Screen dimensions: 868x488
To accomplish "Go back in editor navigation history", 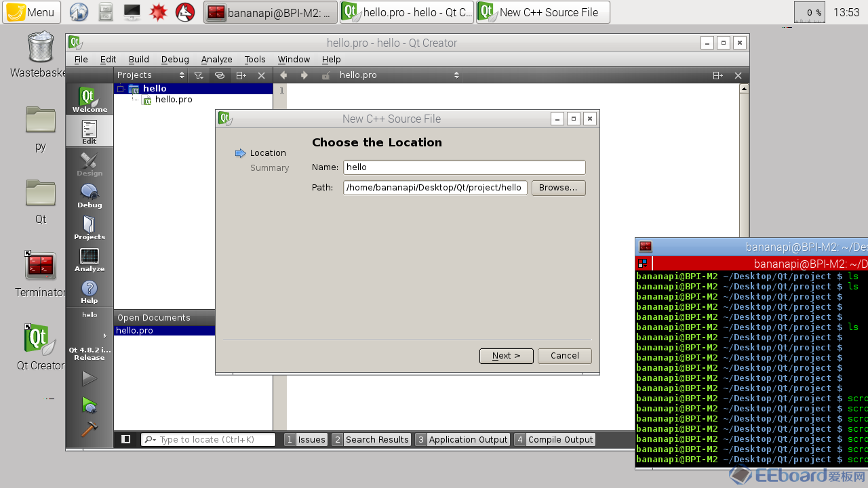I will [x=283, y=75].
